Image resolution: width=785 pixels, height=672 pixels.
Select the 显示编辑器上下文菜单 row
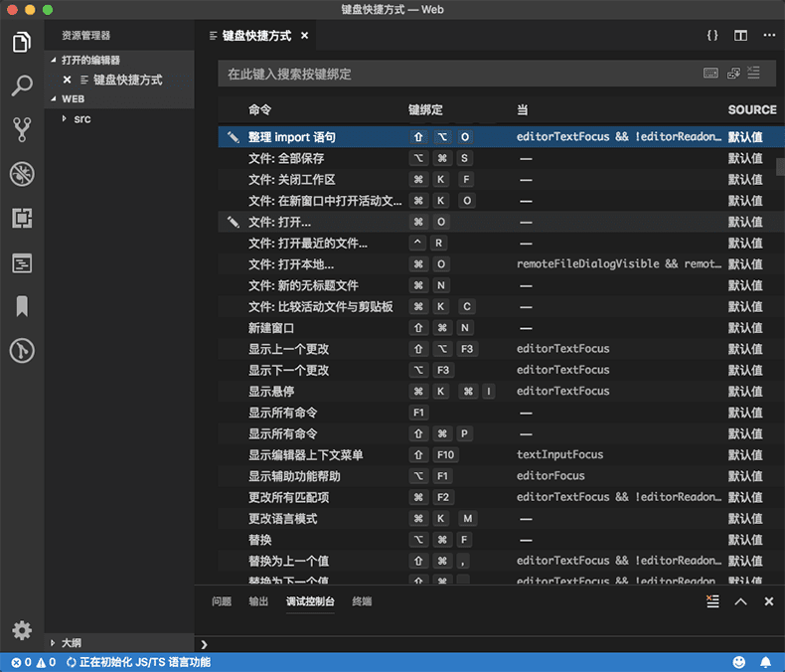coord(501,454)
